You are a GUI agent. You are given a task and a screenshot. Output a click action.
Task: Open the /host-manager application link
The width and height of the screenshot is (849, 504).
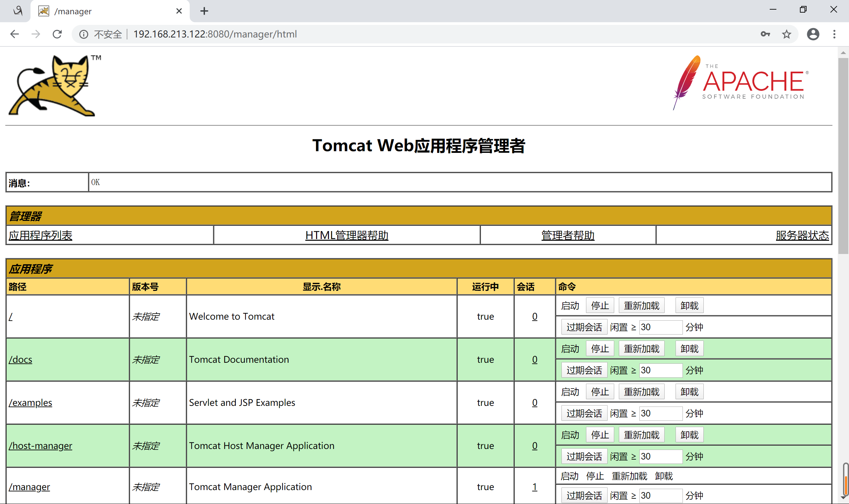(x=40, y=446)
